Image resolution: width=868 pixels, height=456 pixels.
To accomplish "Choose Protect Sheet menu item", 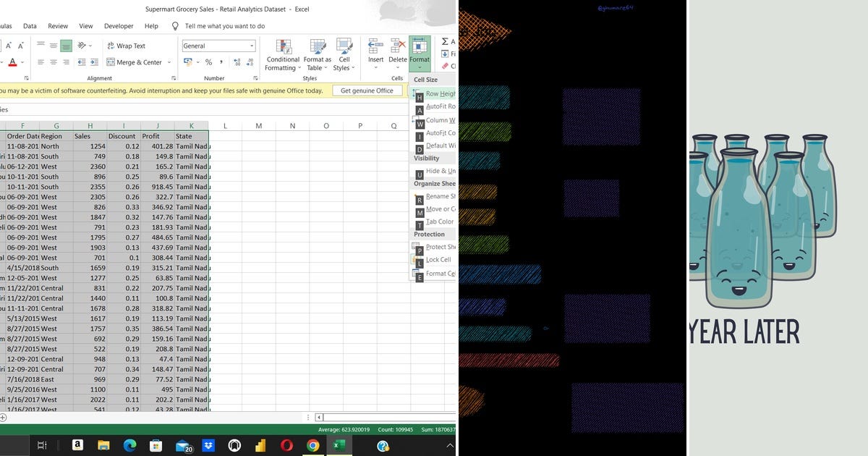I will coord(433,247).
